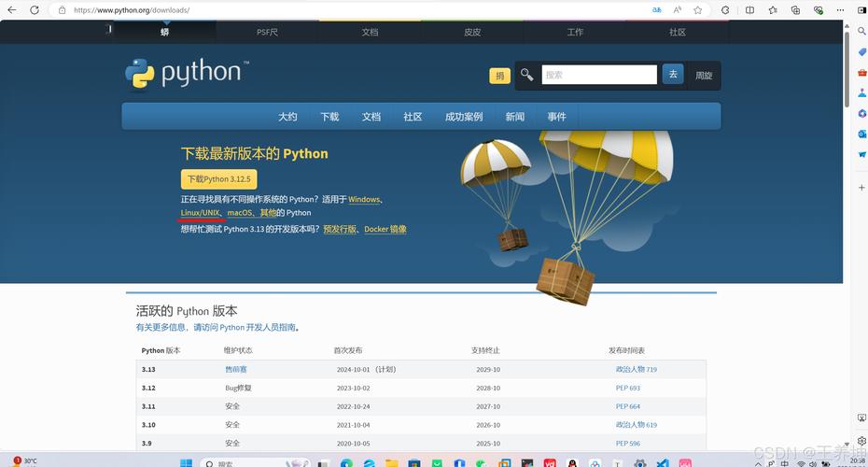Open the 售前赛 link in the 3.13 row

236,370
